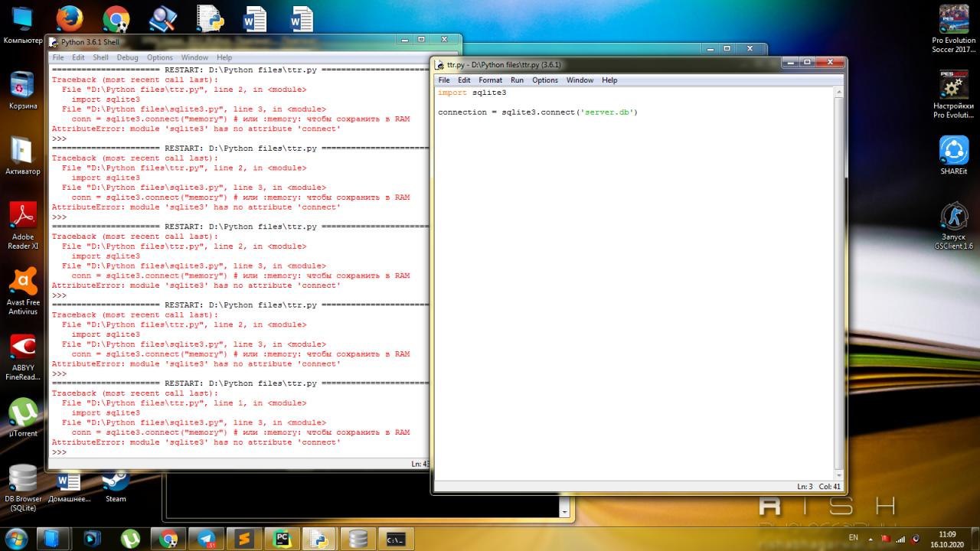Open Run menu in ttr.py editor
Viewport: 980px width, 551px height.
[x=517, y=80]
